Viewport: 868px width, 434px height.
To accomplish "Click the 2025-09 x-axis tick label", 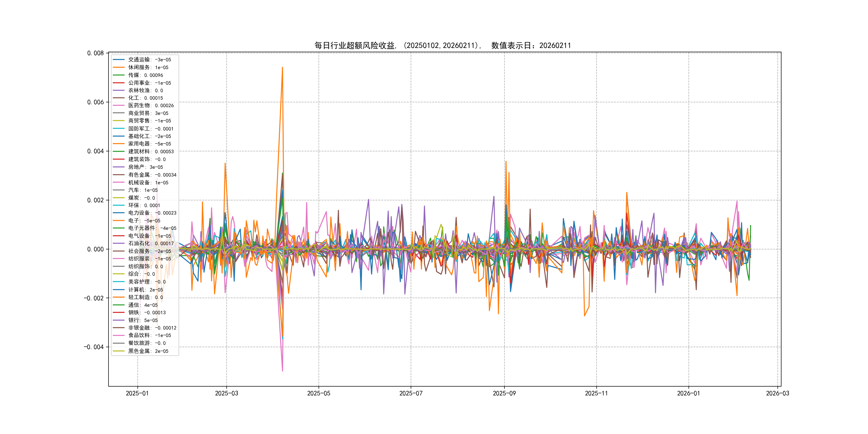I will pyautogui.click(x=504, y=393).
